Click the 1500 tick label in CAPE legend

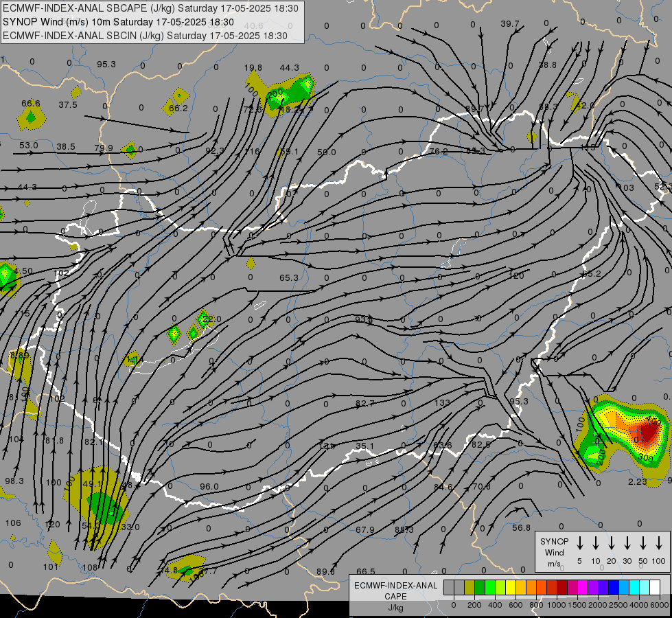pyautogui.click(x=577, y=605)
